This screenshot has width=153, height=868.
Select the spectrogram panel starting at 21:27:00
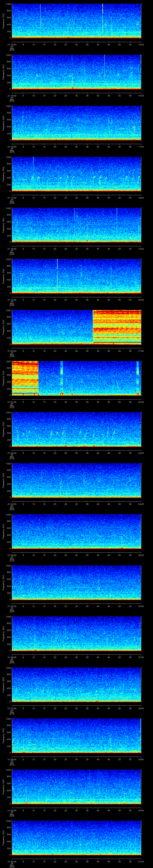(76, 685)
